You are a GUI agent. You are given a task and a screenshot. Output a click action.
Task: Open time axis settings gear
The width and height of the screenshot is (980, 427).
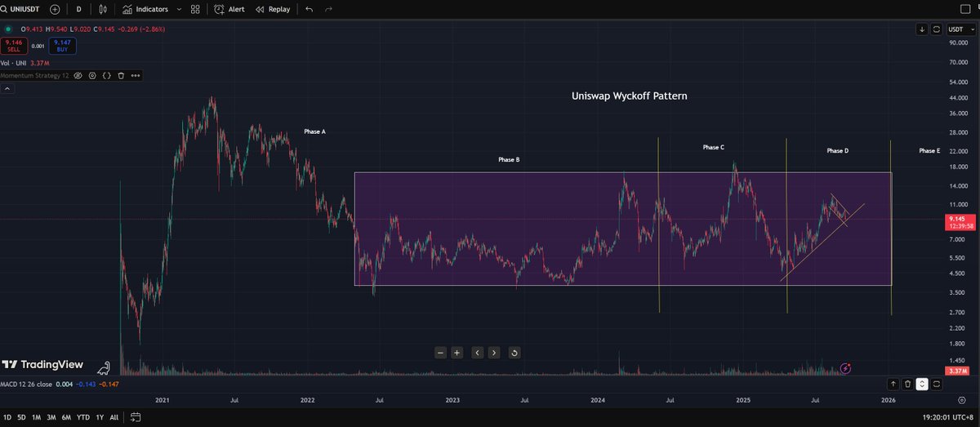tap(960, 401)
